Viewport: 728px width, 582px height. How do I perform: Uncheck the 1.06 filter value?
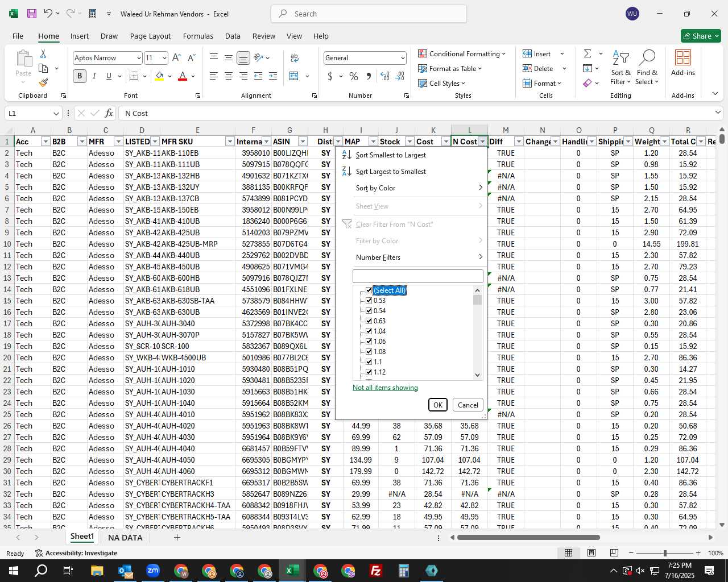click(369, 342)
